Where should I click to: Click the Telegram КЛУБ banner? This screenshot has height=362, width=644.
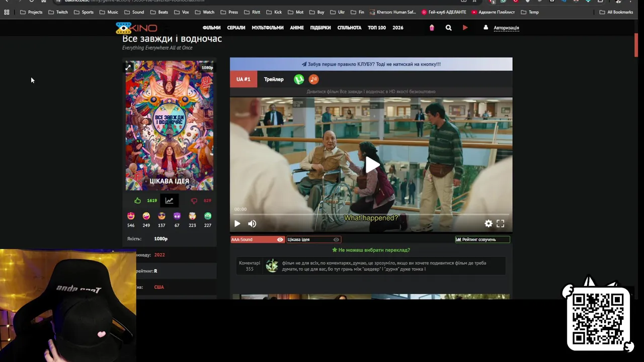pyautogui.click(x=371, y=64)
